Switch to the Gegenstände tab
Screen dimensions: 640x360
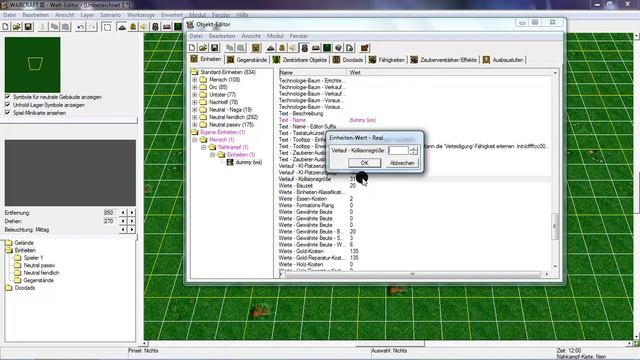[247, 60]
